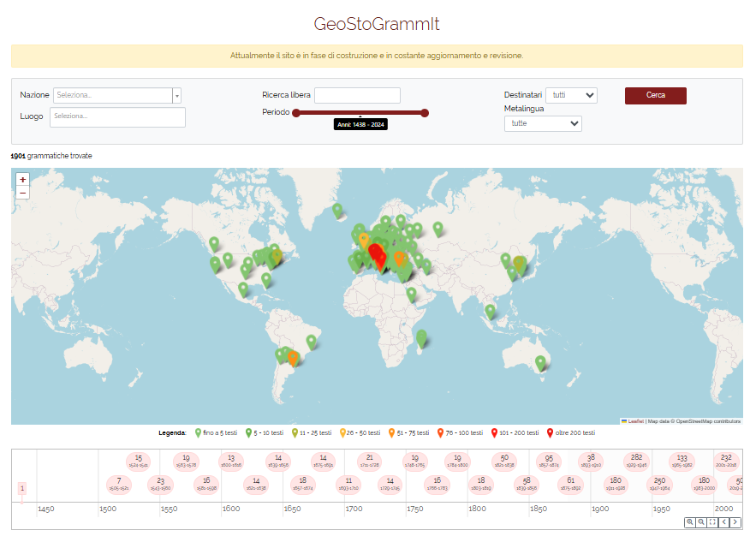Click the large red marker over Italy
The image size is (756, 542).
click(x=376, y=253)
